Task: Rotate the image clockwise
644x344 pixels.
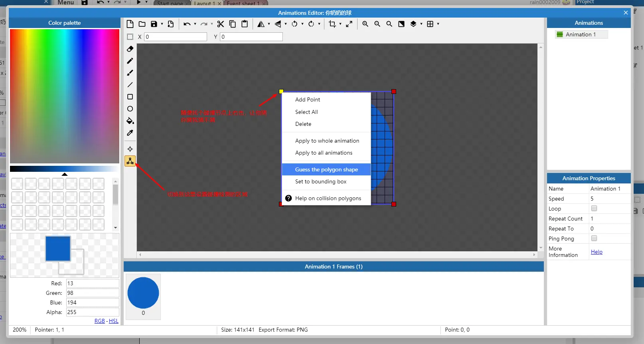Action: point(311,24)
